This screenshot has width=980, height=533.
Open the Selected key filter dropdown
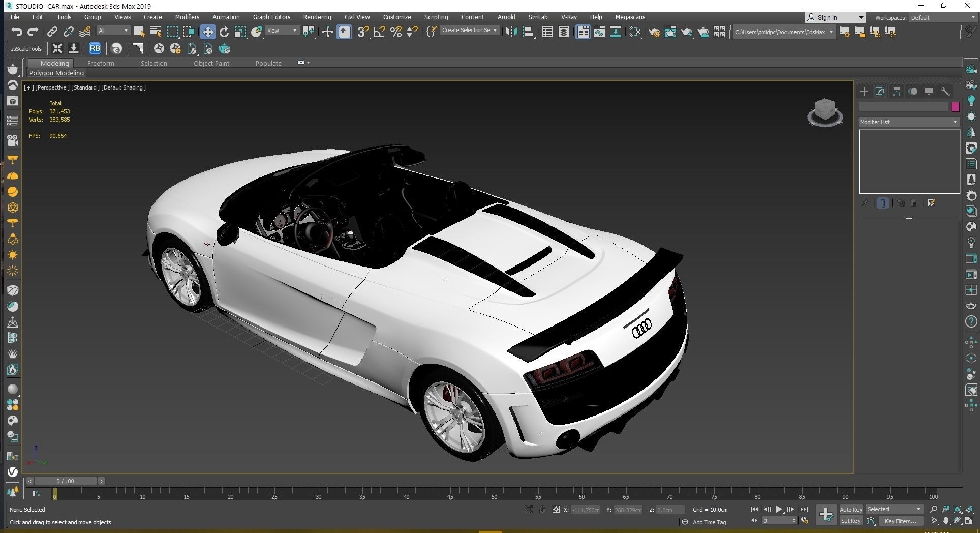click(894, 509)
